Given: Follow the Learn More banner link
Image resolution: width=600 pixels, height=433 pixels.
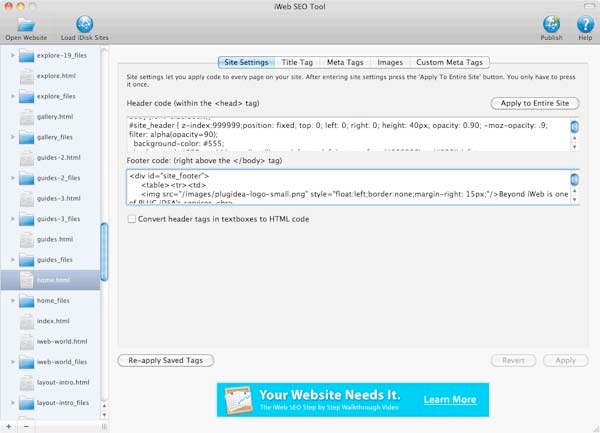Looking at the screenshot, I should [450, 400].
